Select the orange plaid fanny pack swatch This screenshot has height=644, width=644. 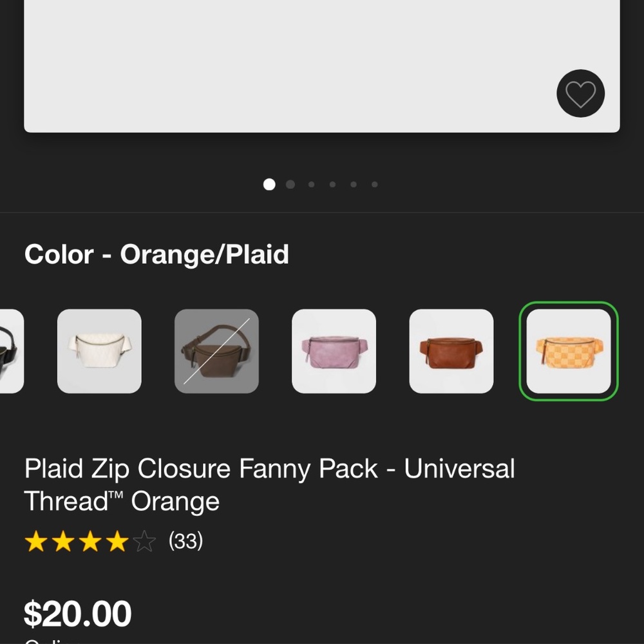tap(568, 351)
